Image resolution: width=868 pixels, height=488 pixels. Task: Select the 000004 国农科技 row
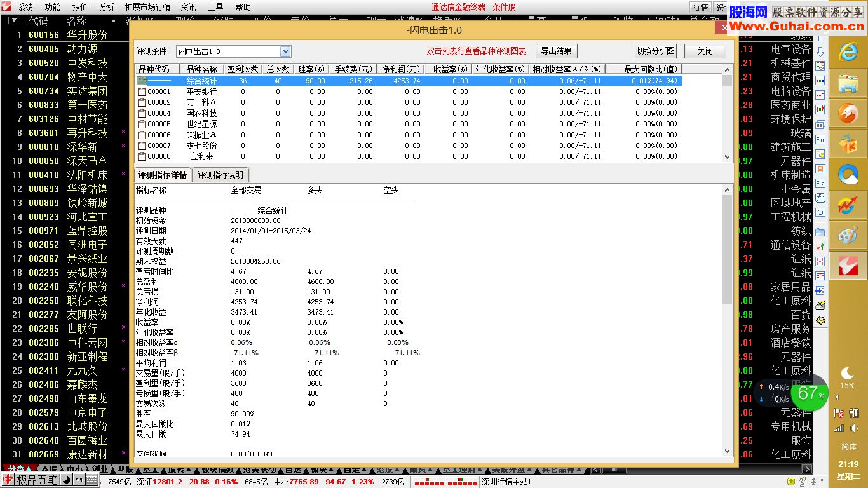pyautogui.click(x=407, y=113)
